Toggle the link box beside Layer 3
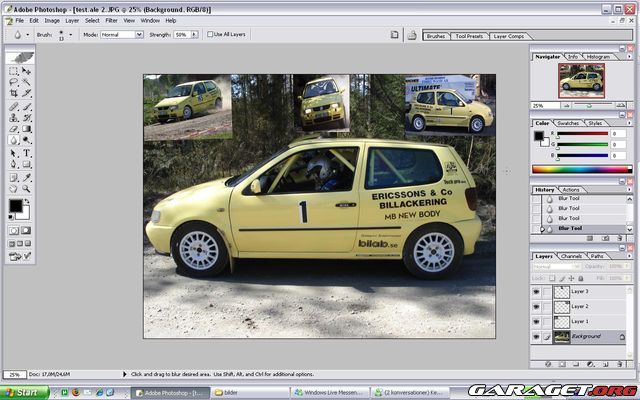The width and height of the screenshot is (640, 400). 547,291
